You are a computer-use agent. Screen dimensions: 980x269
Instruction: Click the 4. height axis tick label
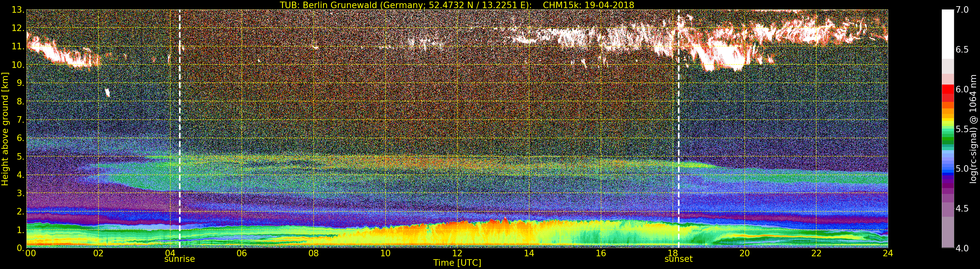[x=20, y=175]
